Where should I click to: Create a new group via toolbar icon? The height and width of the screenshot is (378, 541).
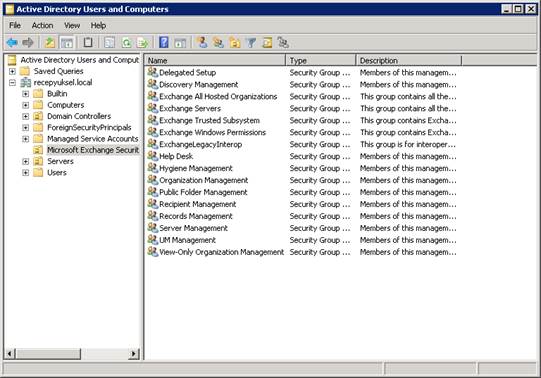(x=218, y=42)
